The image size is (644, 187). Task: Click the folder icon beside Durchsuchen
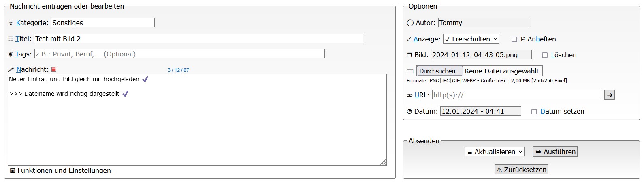coord(410,71)
